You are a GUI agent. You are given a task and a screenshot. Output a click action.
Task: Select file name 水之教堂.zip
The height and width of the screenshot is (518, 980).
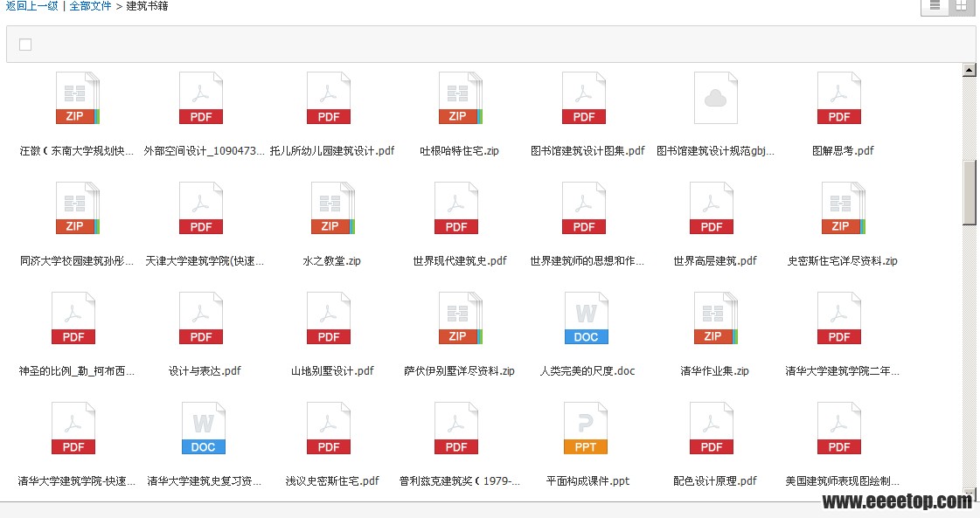[332, 261]
